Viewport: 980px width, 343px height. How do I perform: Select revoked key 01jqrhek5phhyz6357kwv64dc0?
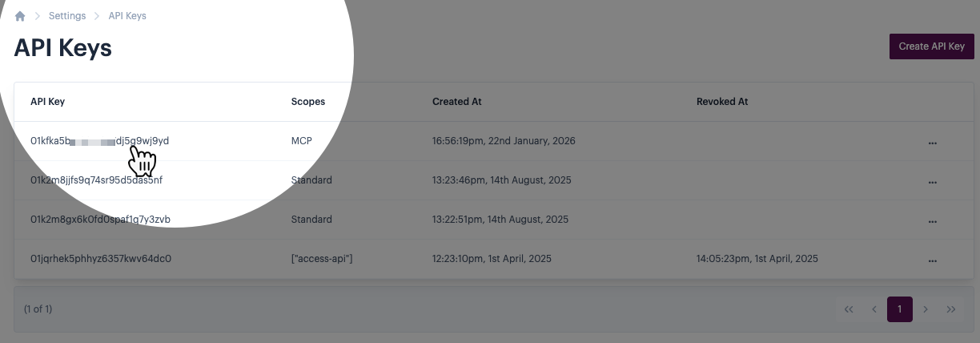coord(101,259)
